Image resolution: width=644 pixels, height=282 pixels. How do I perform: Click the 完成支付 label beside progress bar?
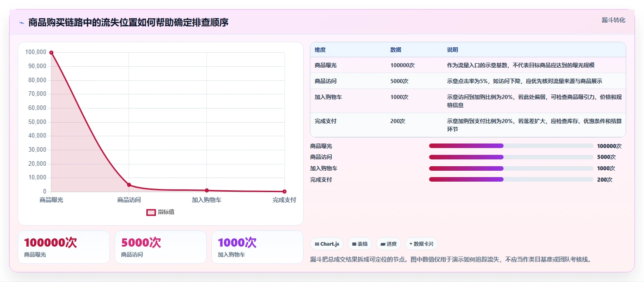point(321,180)
